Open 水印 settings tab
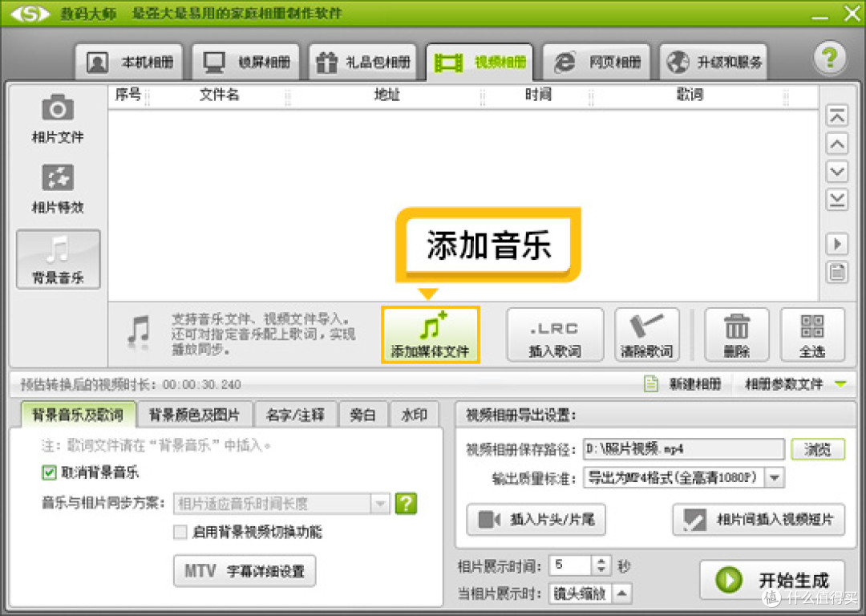 (x=415, y=415)
